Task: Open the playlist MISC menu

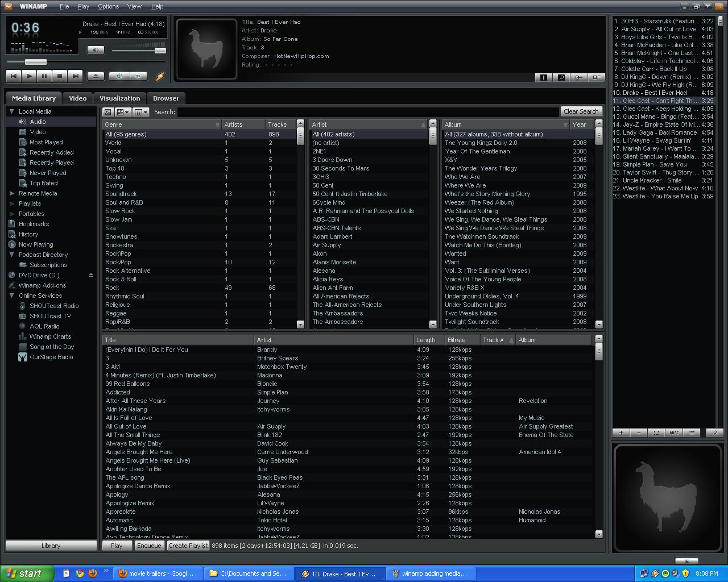Action: (x=674, y=433)
